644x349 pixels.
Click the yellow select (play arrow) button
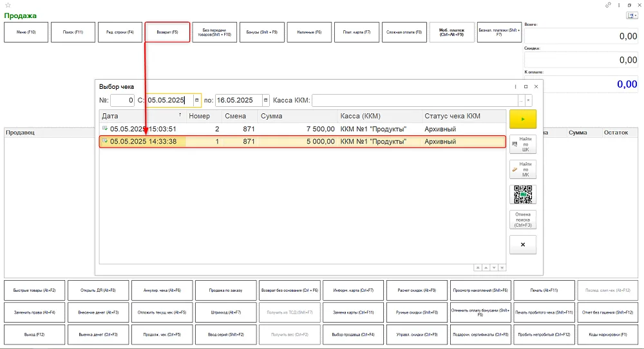(x=523, y=119)
